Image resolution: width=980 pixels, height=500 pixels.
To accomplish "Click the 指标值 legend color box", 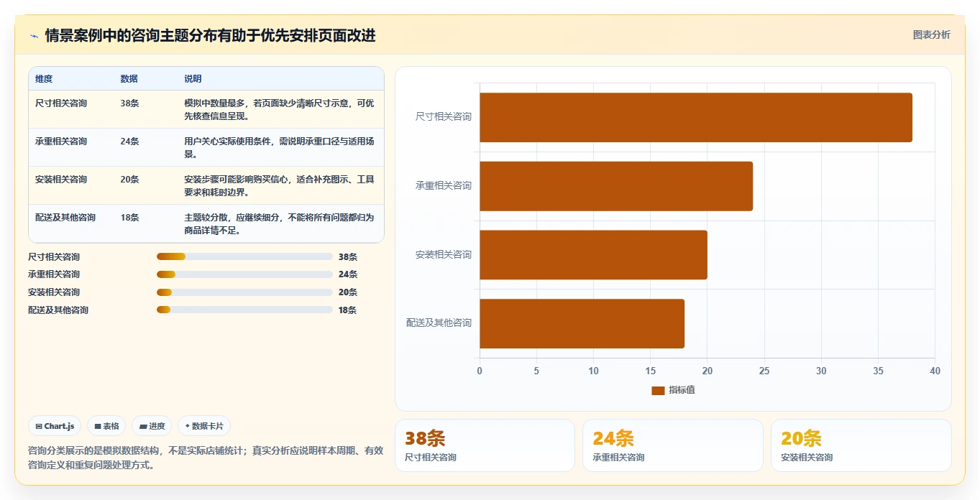I will (658, 390).
